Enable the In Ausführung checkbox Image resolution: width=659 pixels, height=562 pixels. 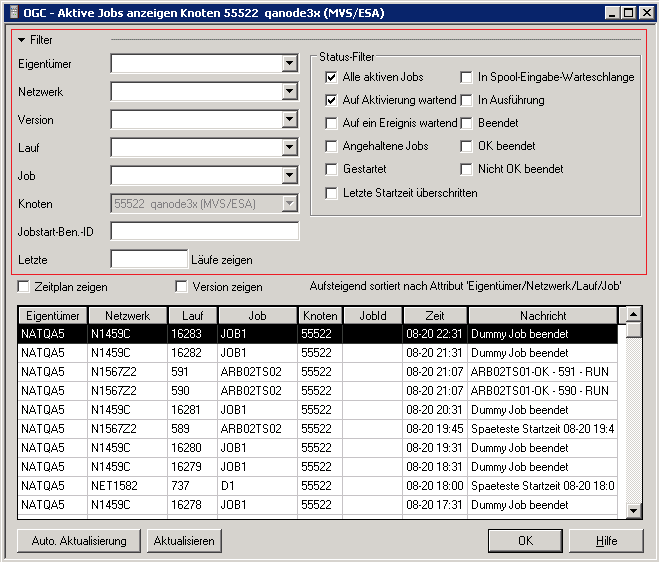tap(467, 100)
